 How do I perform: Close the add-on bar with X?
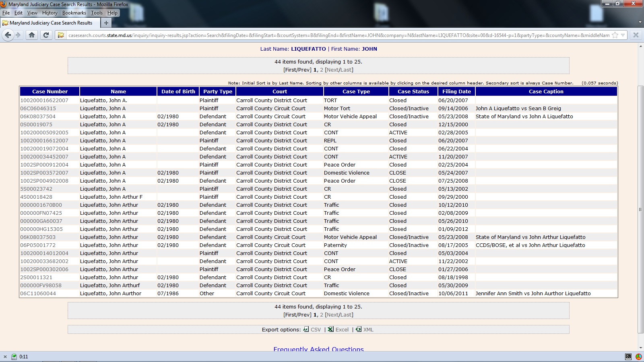5,356
